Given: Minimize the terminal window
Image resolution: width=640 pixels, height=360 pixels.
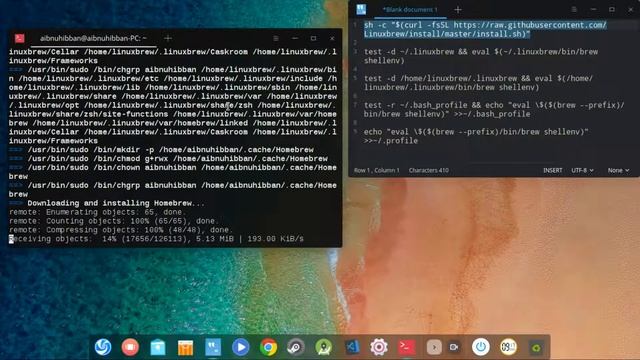Looking at the screenshot, I should pyautogui.click(x=295, y=38).
